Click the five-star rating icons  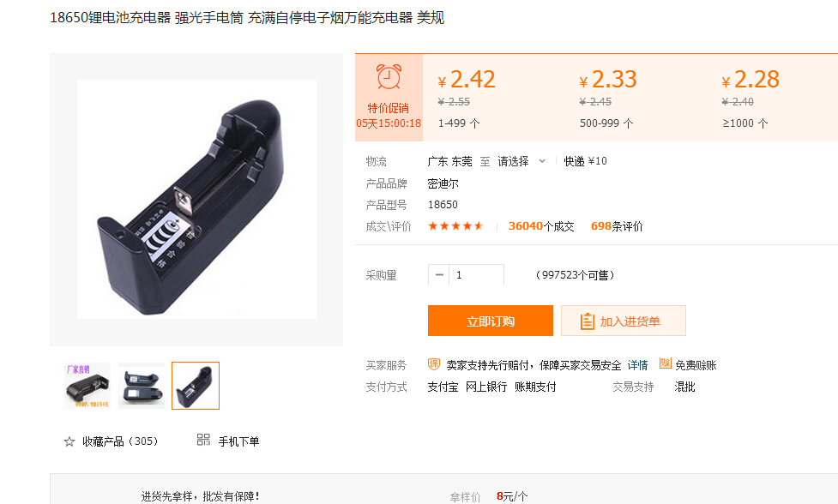click(x=455, y=225)
